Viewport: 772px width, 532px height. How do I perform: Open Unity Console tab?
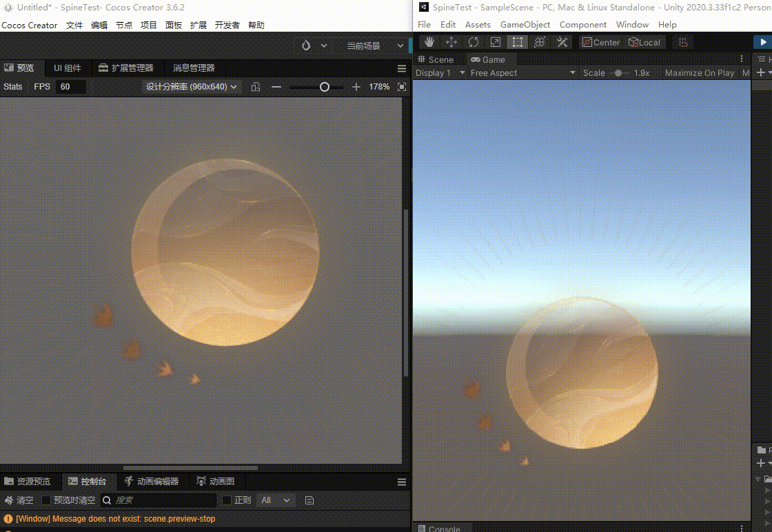439,528
